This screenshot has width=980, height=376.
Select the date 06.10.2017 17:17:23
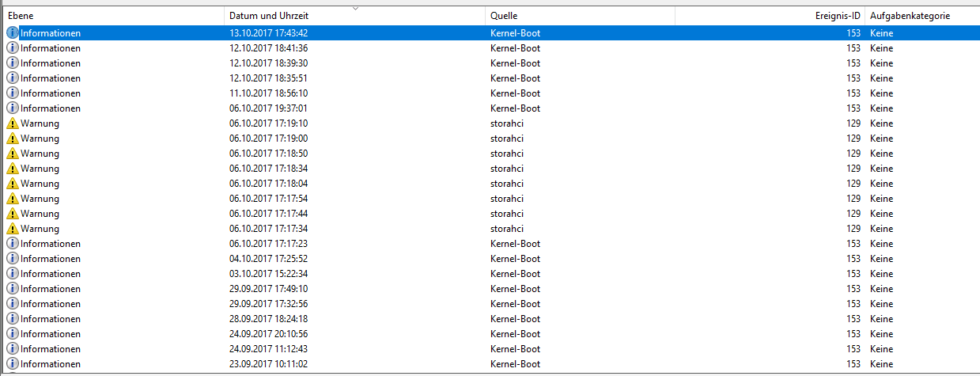coord(268,244)
